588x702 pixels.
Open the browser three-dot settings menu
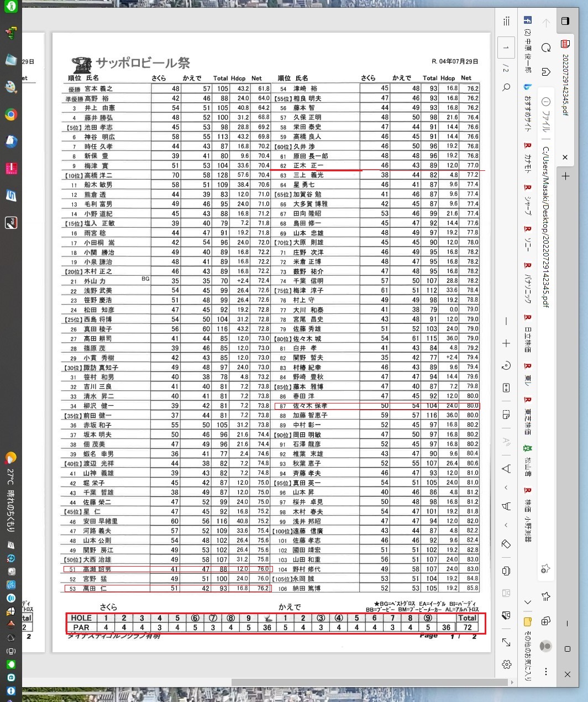click(x=546, y=672)
